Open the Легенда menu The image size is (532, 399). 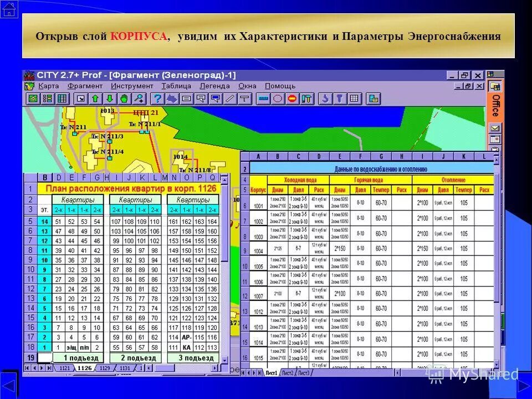[x=214, y=86]
